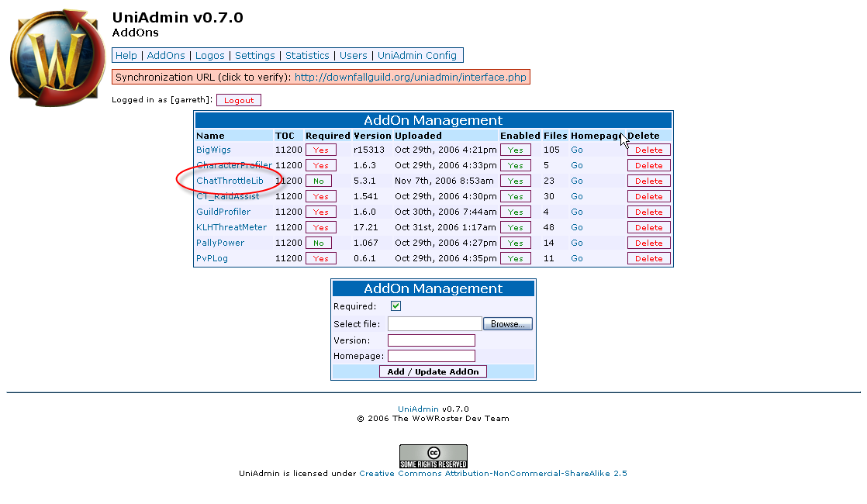This screenshot has height=504, width=867.
Task: Click the Homepage input field
Action: [431, 356]
